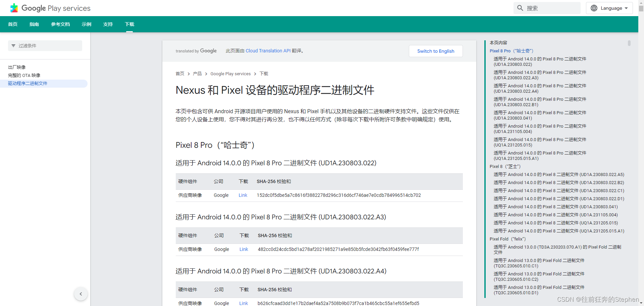The width and height of the screenshot is (644, 306).
Task: Select the SHA-256 checksum starting with b626cfca
Action: click(338, 303)
